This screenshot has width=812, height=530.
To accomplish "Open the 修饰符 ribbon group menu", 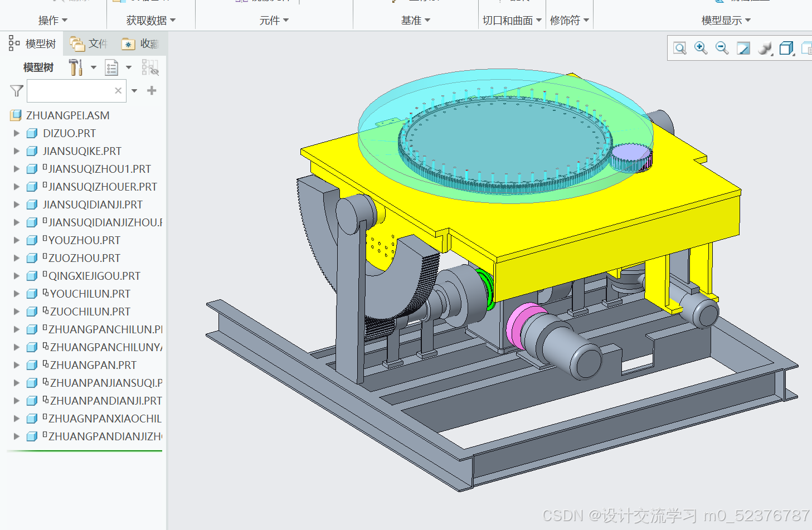I will click(570, 21).
